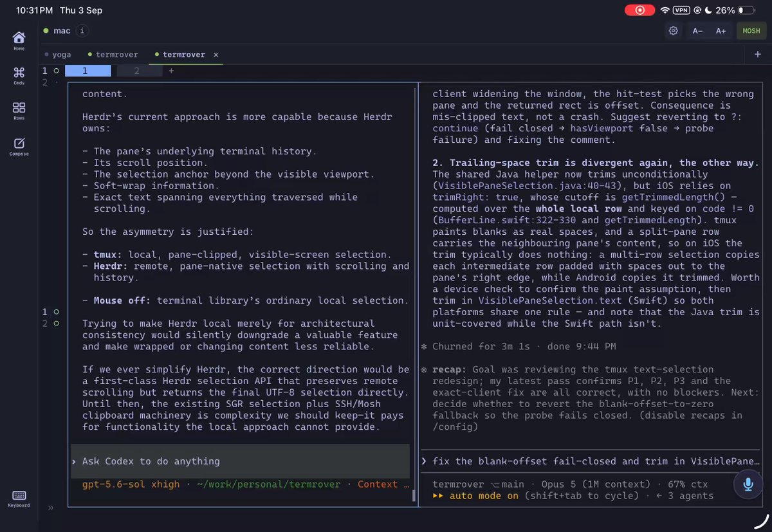Open settings gear icon

tap(674, 30)
